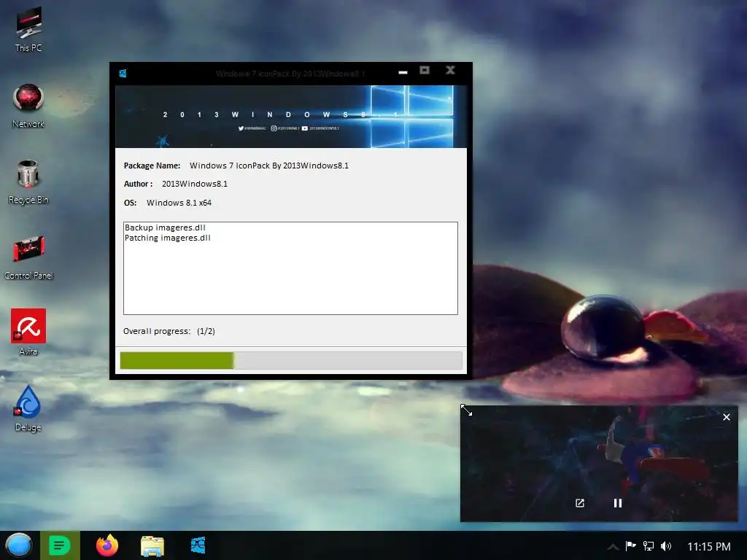This screenshot has height=560, width=747.
Task: Click the YouTube icon in banner
Action: tap(304, 128)
